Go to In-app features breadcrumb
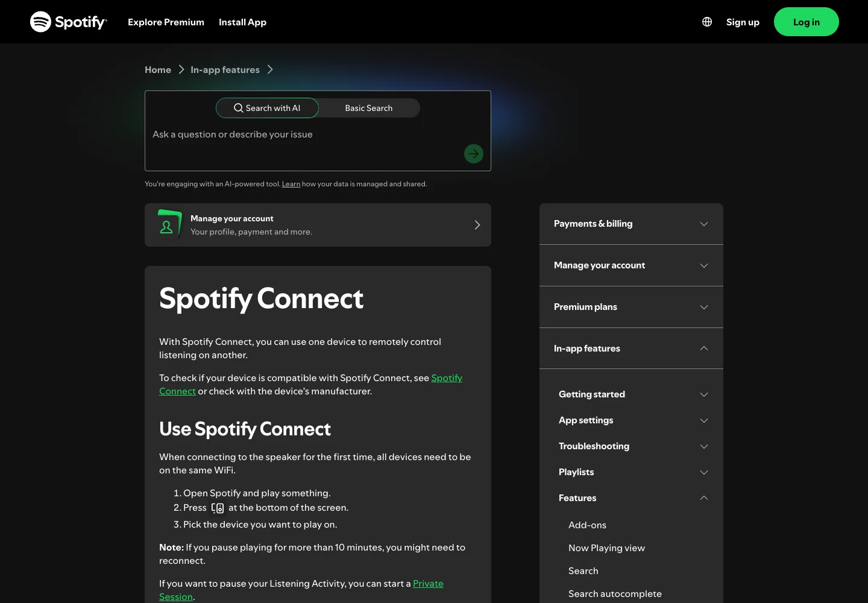 tap(225, 70)
